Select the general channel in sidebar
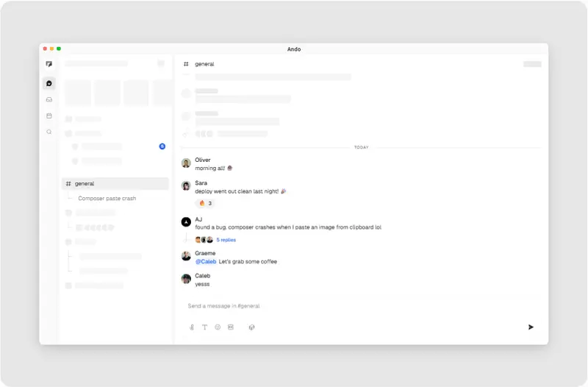 115,183
